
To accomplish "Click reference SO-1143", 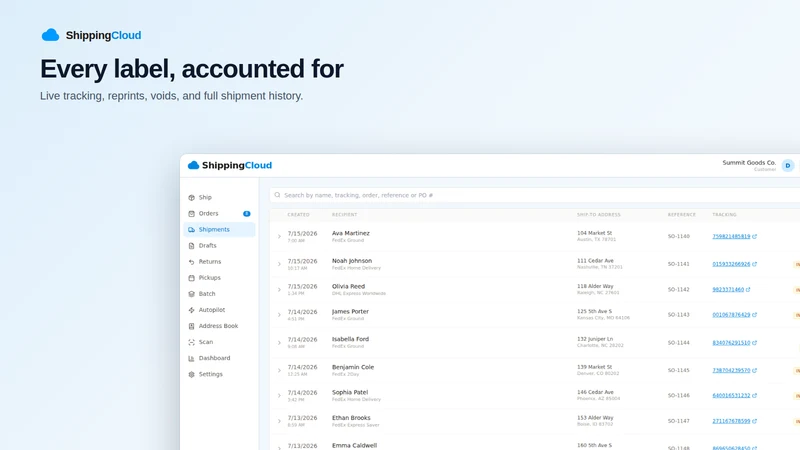I will [679, 315].
